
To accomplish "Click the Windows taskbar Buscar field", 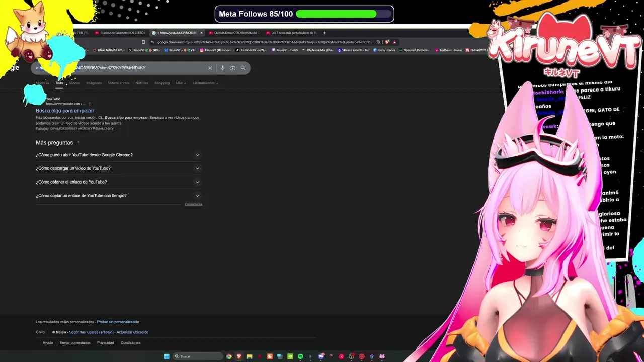I will pyautogui.click(x=197, y=356).
